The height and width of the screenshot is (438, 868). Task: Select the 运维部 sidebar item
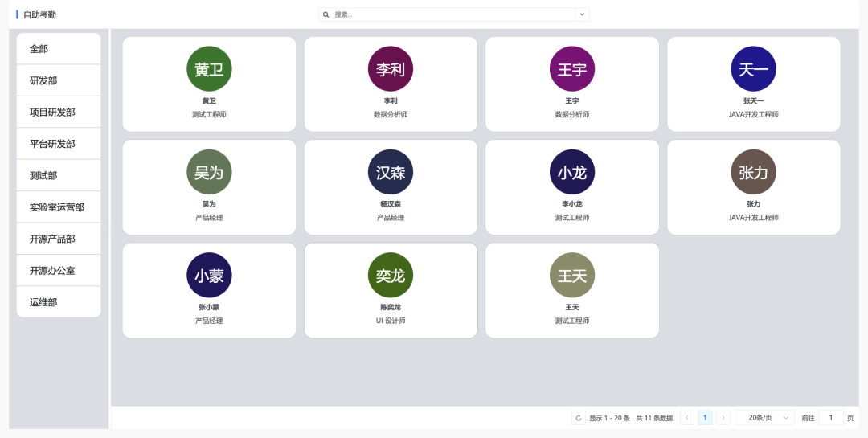coord(59,302)
